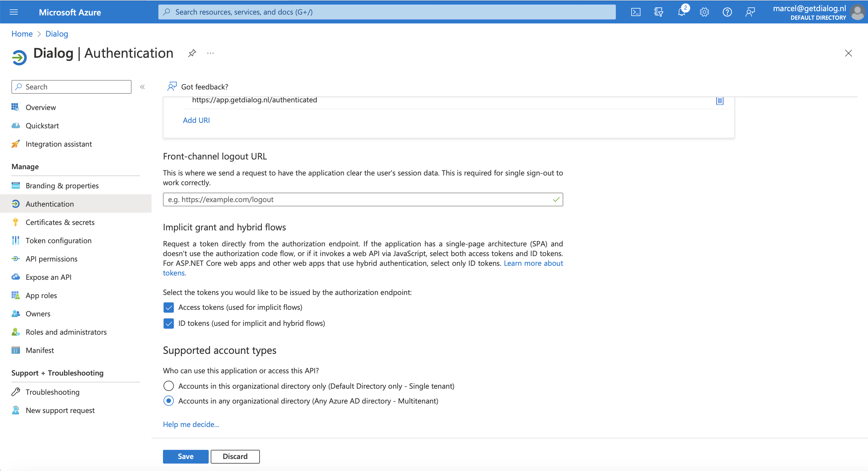Open the feedback icon in top bar
Screen dimensions: 868x471
[x=750, y=12]
